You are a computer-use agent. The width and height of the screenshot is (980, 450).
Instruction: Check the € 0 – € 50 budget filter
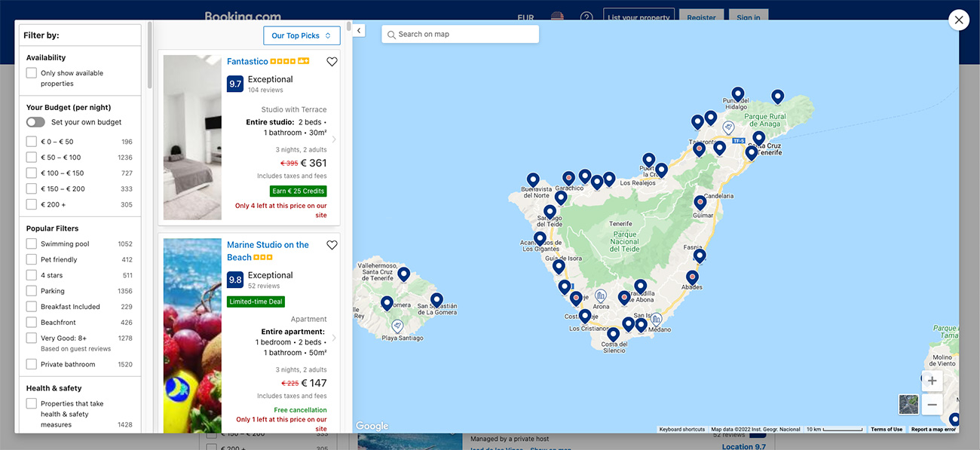32,142
